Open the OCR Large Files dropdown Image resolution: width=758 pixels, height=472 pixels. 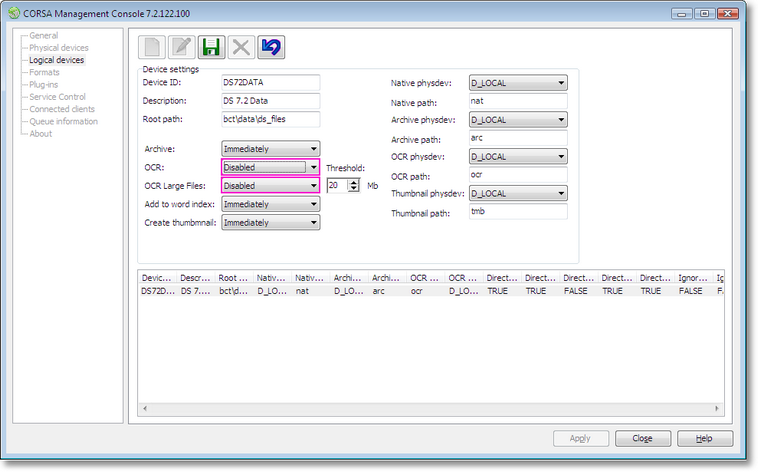click(271, 186)
